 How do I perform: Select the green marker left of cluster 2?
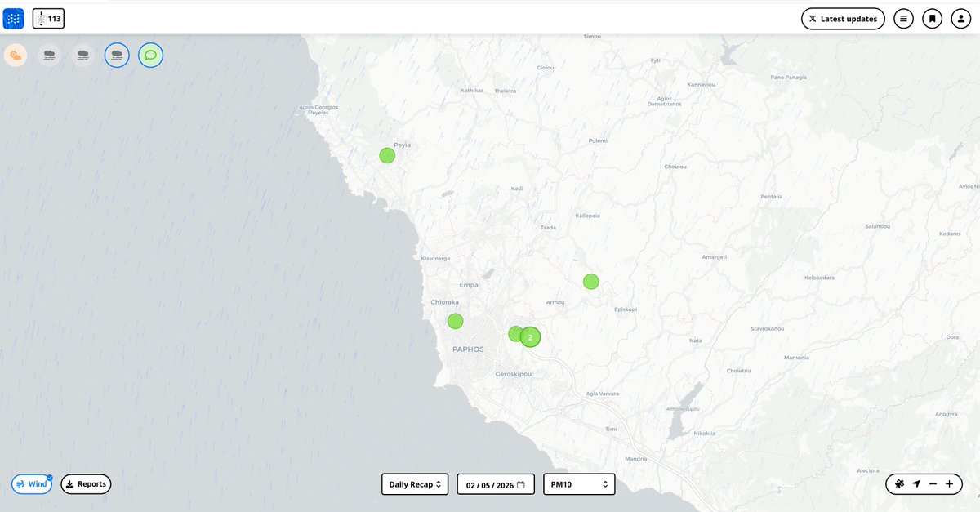tap(515, 333)
